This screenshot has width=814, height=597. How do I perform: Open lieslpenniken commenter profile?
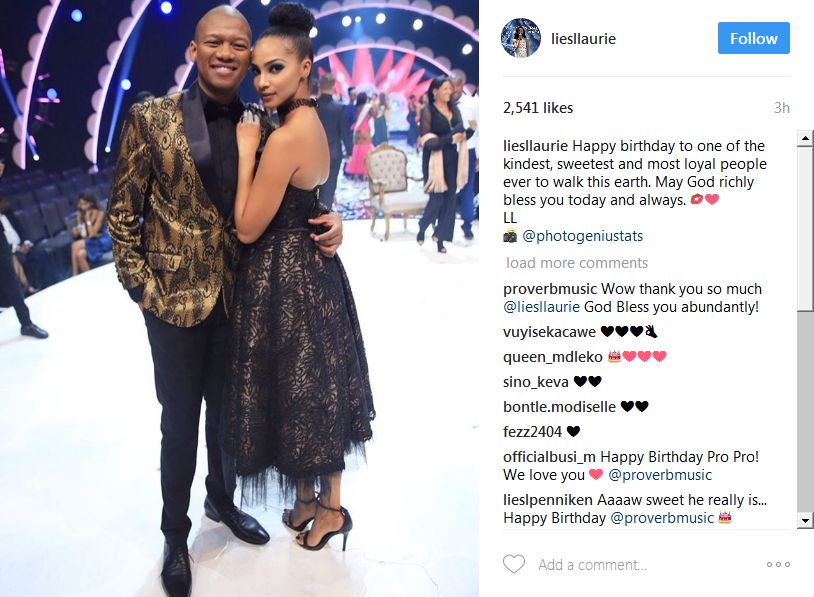[548, 500]
